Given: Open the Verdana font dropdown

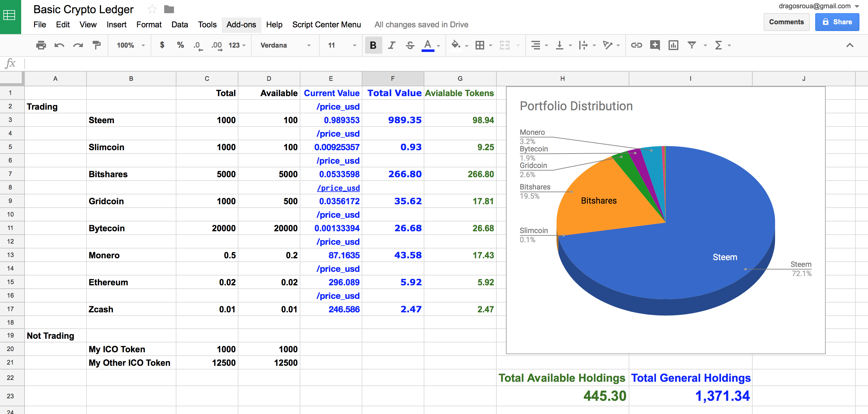Looking at the screenshot, I should click(x=285, y=45).
